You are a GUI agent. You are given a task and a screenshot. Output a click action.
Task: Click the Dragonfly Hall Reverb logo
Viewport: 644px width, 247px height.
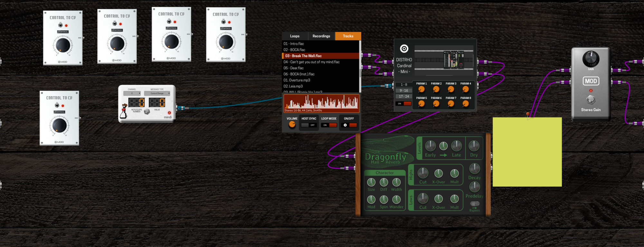click(385, 158)
